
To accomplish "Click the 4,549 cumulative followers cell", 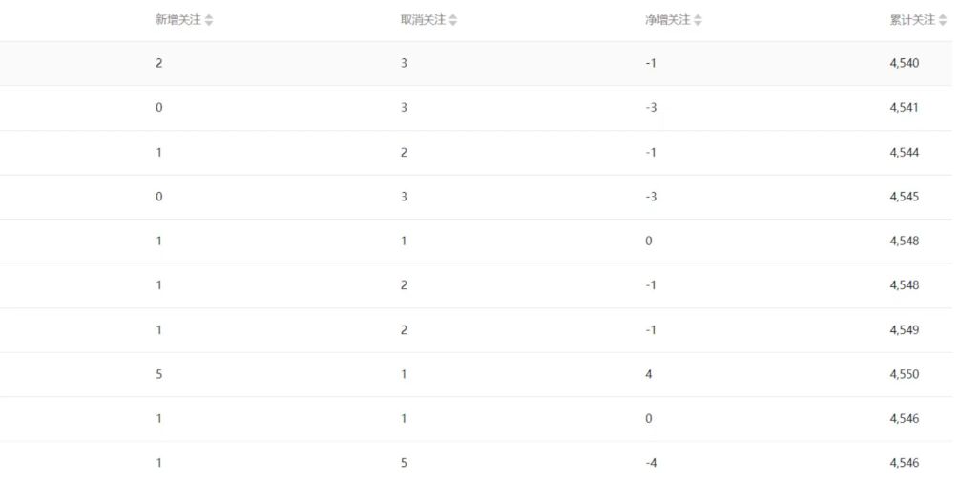I will [x=905, y=329].
